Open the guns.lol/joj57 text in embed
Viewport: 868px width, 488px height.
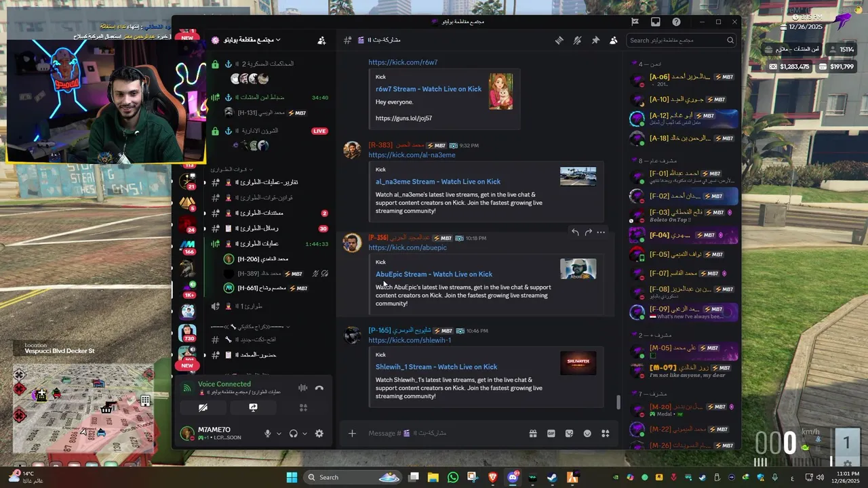(x=403, y=118)
